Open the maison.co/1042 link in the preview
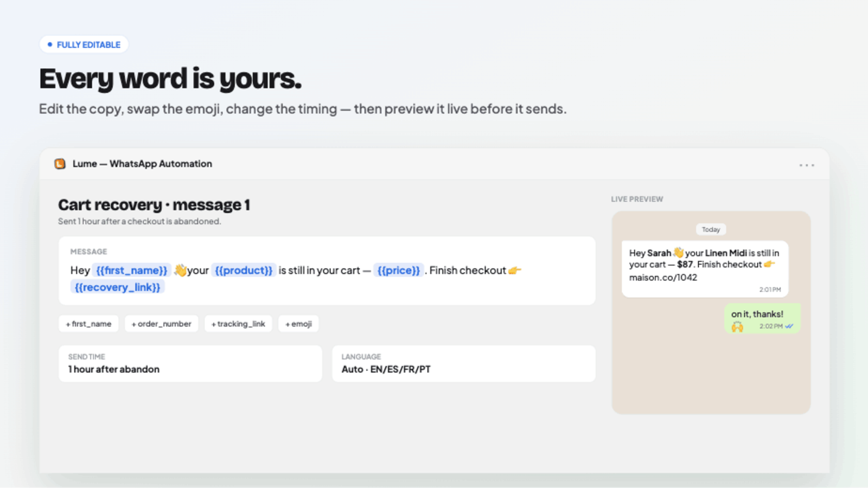Viewport: 868px width, 488px height. [x=663, y=278]
